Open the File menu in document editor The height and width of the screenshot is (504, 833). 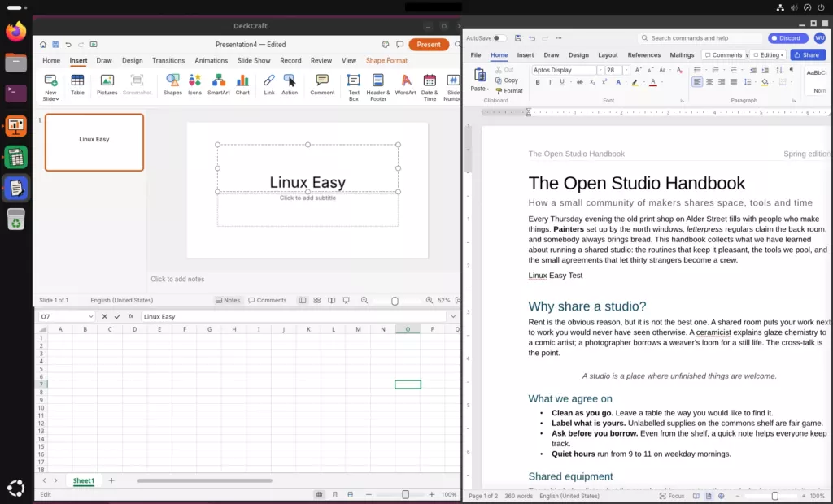coord(476,54)
